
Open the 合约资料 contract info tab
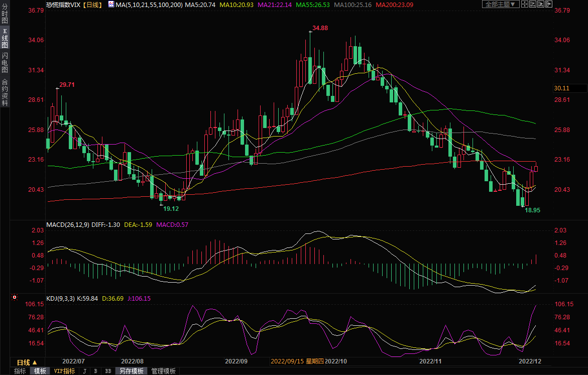coord(5,92)
